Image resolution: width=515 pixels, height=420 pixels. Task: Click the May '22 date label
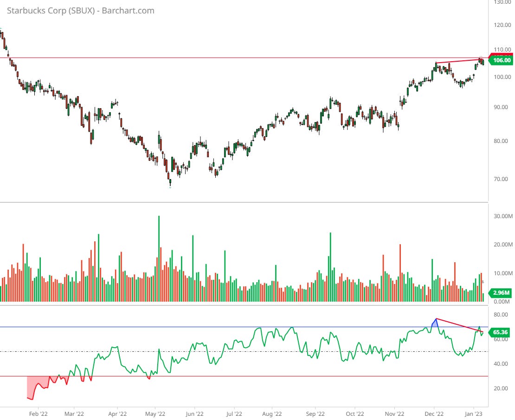coord(155,414)
